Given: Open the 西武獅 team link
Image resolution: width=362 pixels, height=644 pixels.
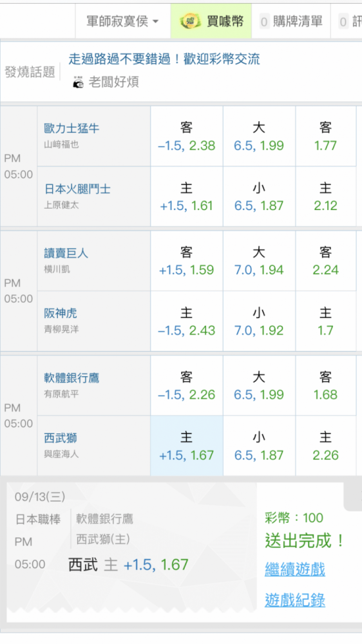Looking at the screenshot, I should pyautogui.click(x=61, y=438).
